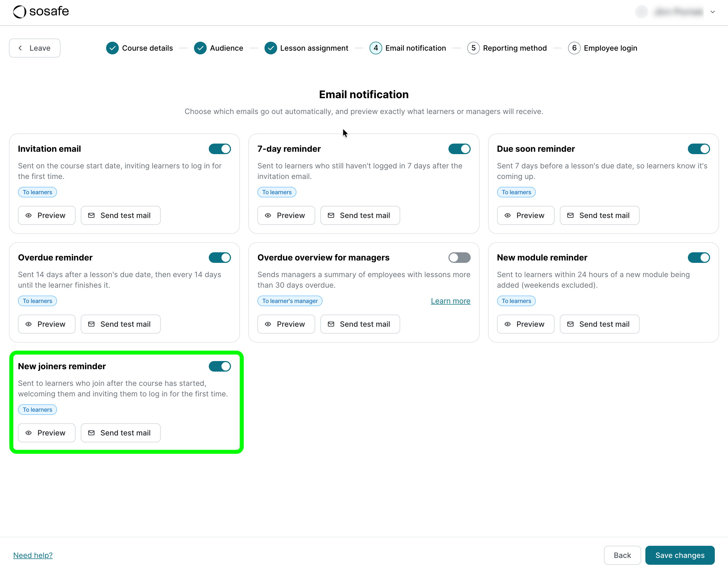This screenshot has height=569, width=728.
Task: Open the Learn more link
Action: point(450,301)
